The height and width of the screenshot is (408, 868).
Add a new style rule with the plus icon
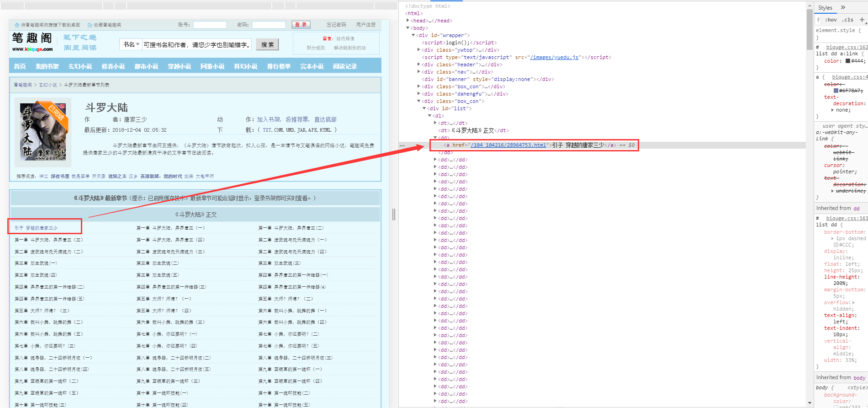pyautogui.click(x=862, y=20)
